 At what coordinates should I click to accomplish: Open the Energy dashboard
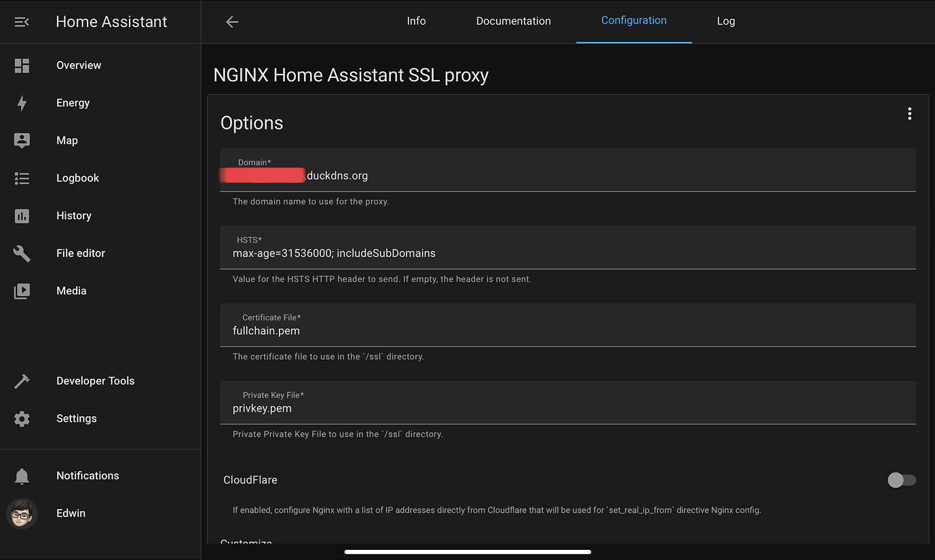click(x=73, y=102)
